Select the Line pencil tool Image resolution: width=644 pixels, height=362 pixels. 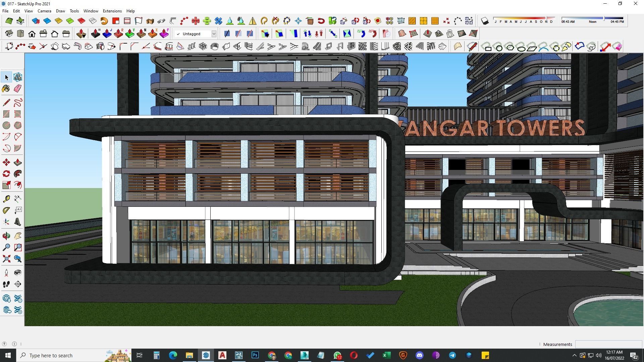pos(6,103)
